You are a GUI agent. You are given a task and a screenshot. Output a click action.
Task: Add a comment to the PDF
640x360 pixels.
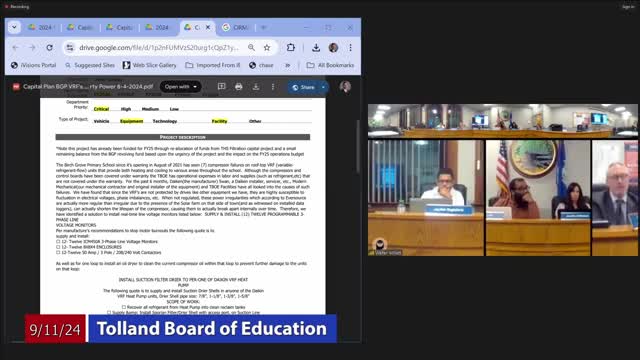tap(221, 87)
